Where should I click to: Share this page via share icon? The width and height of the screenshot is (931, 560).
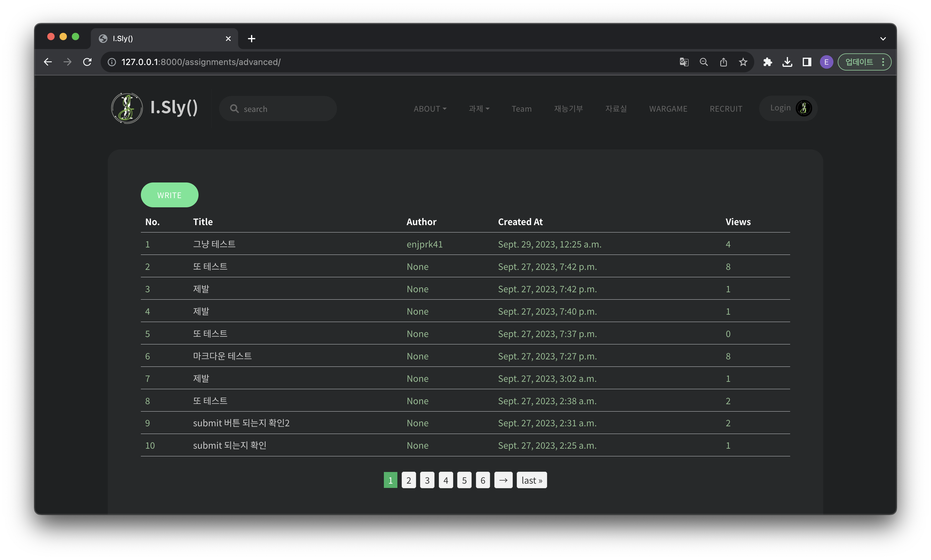(x=723, y=62)
